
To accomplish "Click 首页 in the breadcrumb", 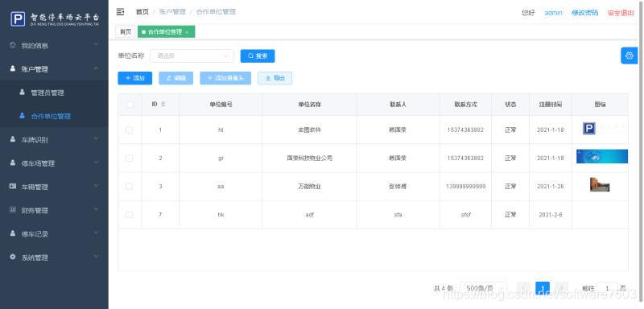I will pyautogui.click(x=142, y=12).
